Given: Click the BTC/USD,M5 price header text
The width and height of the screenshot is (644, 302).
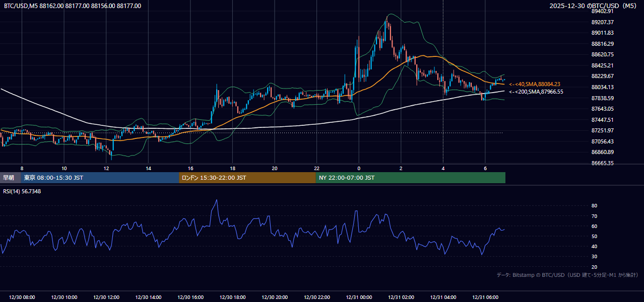Looking at the screenshot, I should [x=73, y=6].
